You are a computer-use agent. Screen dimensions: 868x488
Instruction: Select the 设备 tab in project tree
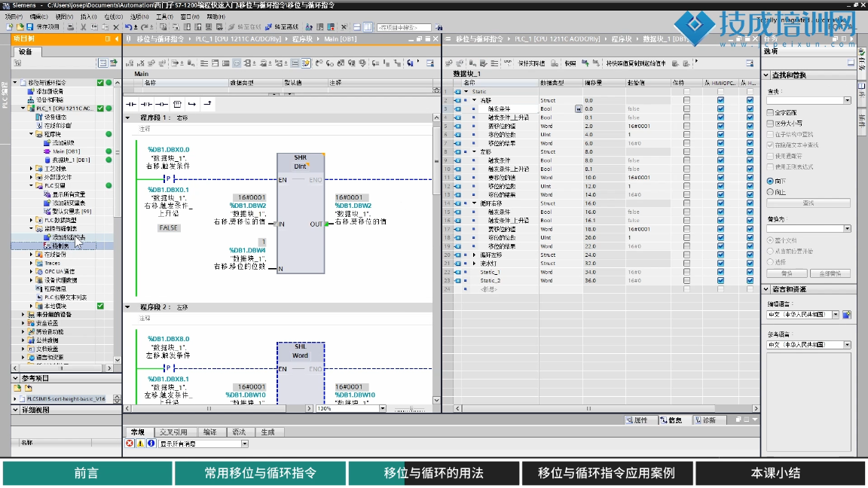(26, 51)
